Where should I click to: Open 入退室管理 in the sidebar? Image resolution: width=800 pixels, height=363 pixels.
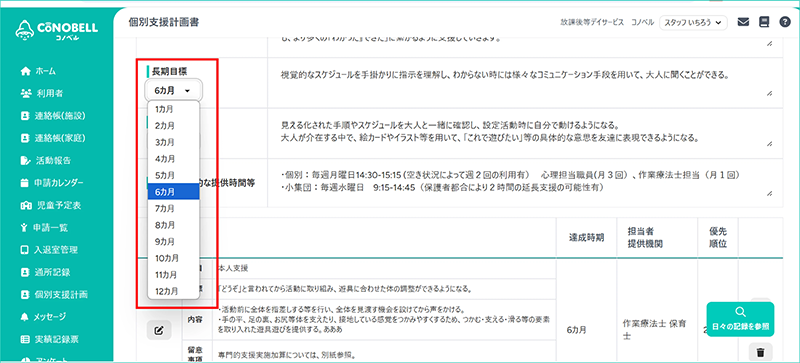[56, 250]
